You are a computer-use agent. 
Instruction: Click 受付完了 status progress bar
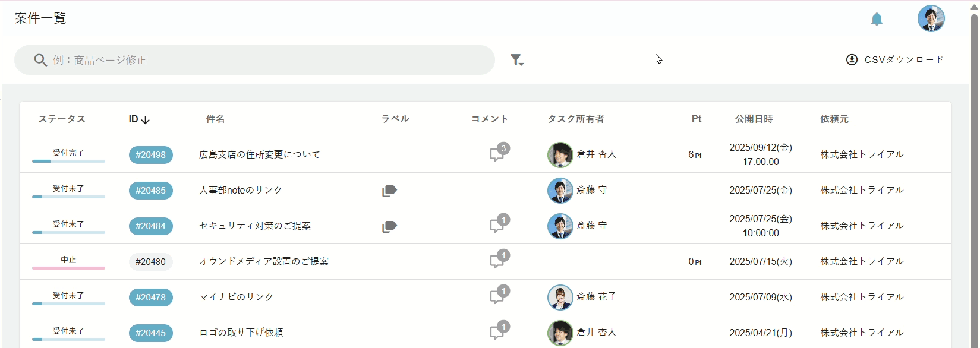[68, 161]
